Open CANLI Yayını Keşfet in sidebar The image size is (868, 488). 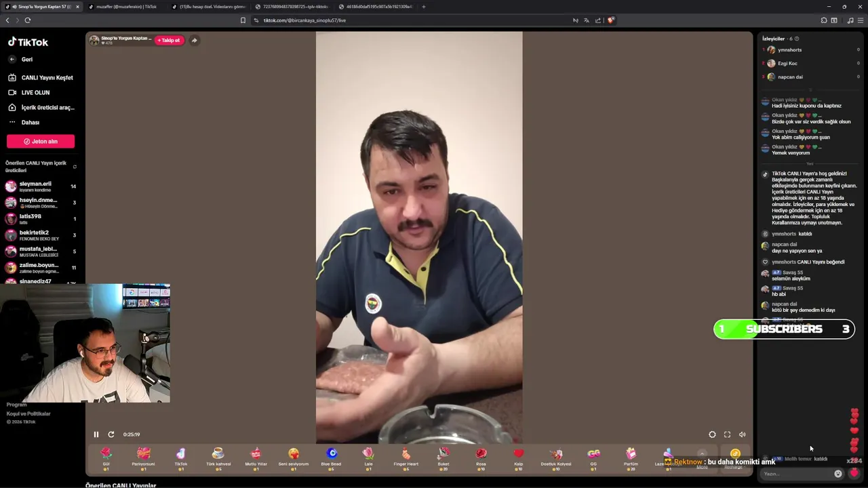[x=41, y=77]
